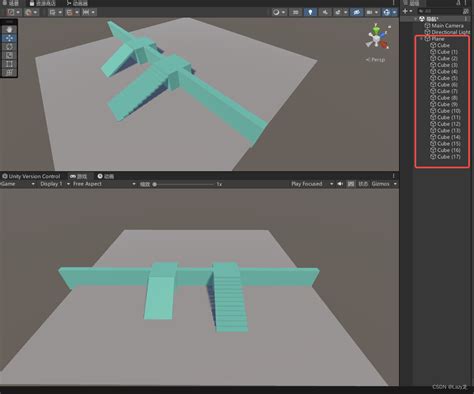Select Main Camera in Hierarchy
Viewport: 474px width, 394px height.
447,26
